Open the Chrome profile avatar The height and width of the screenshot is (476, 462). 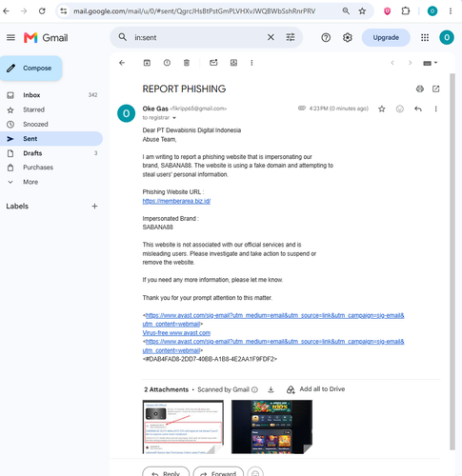point(432,11)
